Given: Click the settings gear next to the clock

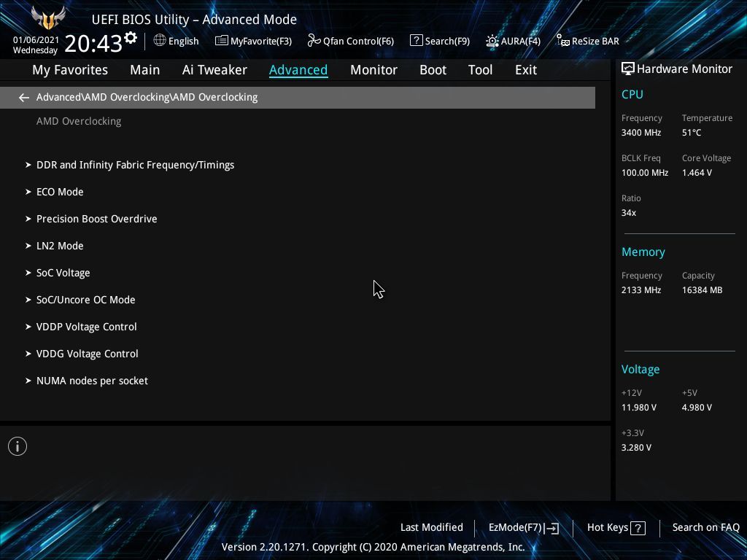Looking at the screenshot, I should pos(131,38).
